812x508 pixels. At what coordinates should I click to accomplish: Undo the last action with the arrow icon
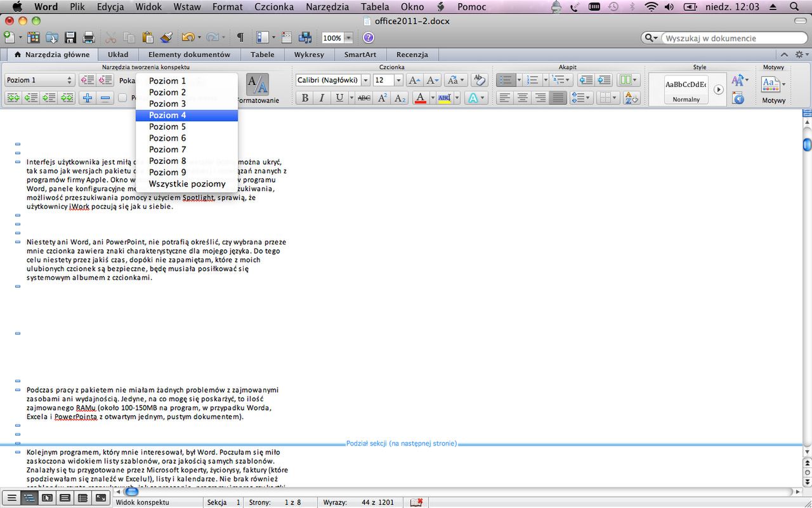pyautogui.click(x=187, y=37)
